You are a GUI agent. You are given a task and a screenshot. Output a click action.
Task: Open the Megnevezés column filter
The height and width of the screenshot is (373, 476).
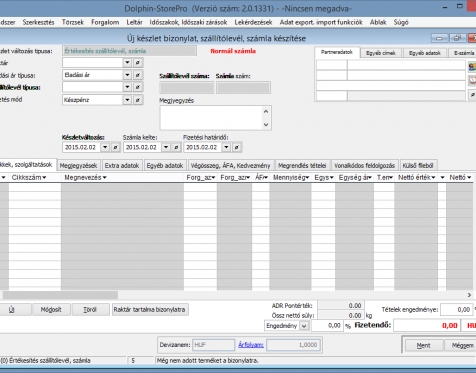pos(105,178)
